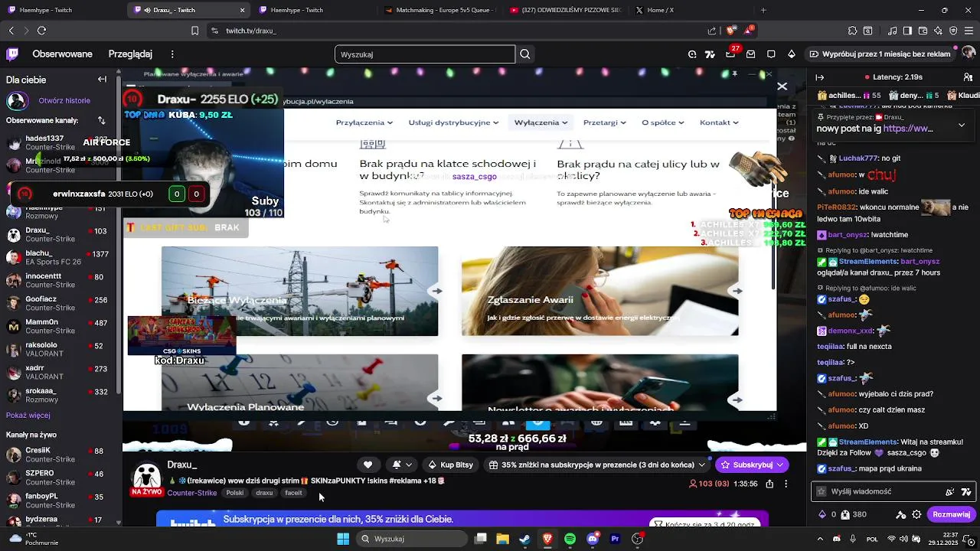980x551 pixels.
Task: Open the user avatar menu in the top bar
Action: pos(969,54)
